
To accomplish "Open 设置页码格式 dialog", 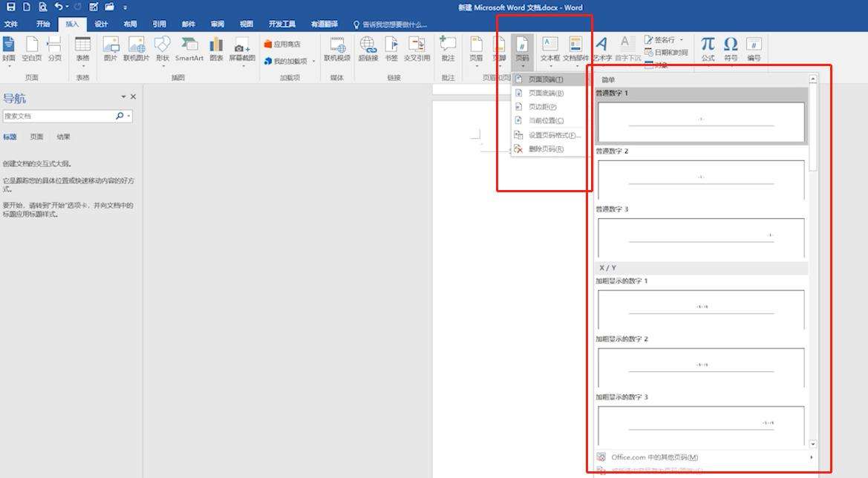I will [x=547, y=135].
